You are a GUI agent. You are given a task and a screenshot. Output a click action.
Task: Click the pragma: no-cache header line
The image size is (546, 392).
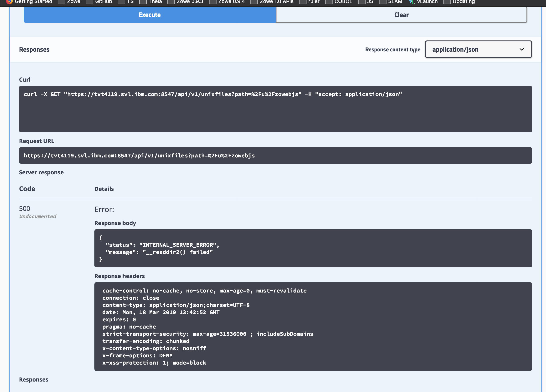click(x=129, y=327)
